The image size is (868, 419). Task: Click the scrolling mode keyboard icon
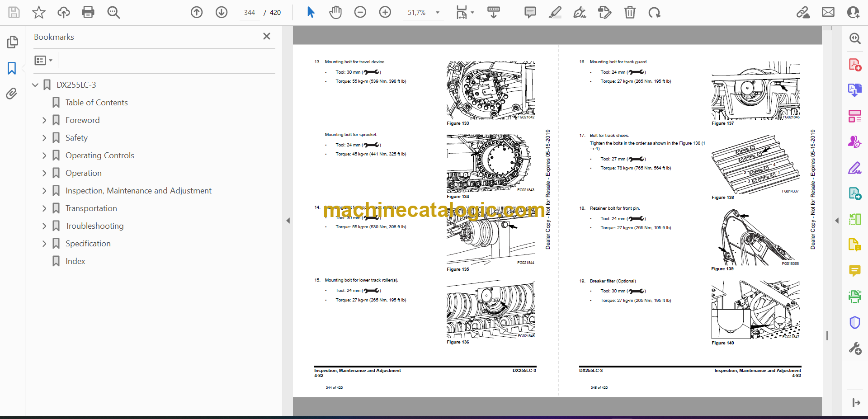tap(494, 12)
